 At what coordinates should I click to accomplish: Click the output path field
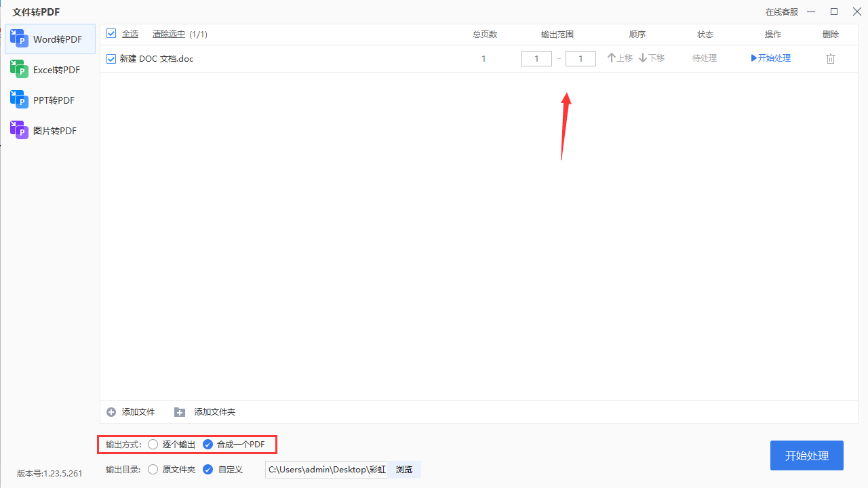coord(326,469)
